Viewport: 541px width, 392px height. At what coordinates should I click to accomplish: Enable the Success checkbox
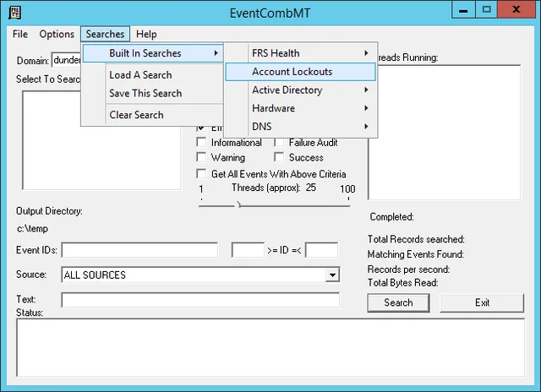click(279, 157)
